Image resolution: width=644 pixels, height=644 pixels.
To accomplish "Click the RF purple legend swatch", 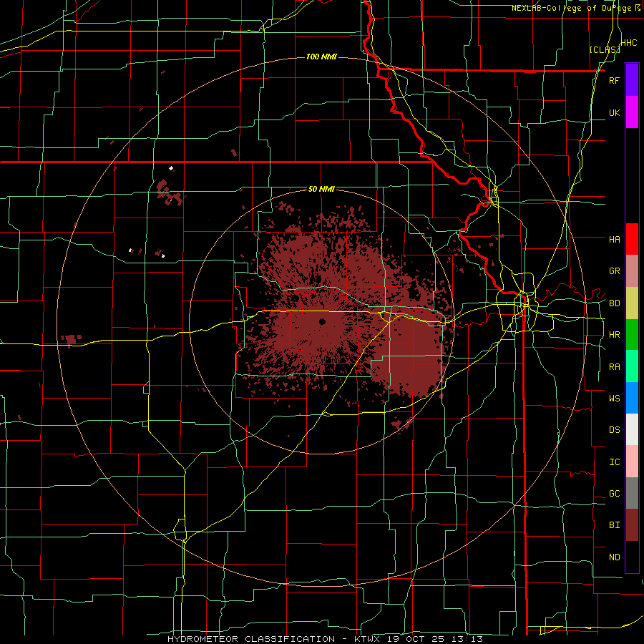I will [632, 80].
